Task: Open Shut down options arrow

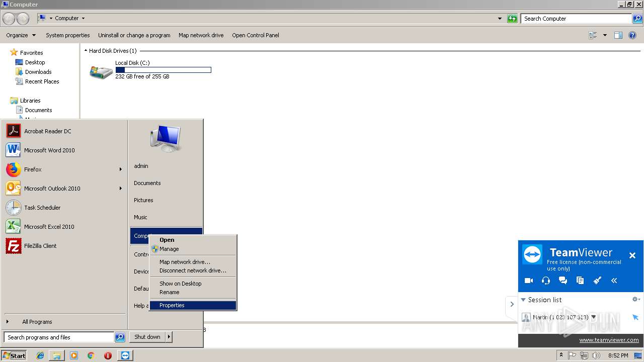Action: tap(169, 337)
